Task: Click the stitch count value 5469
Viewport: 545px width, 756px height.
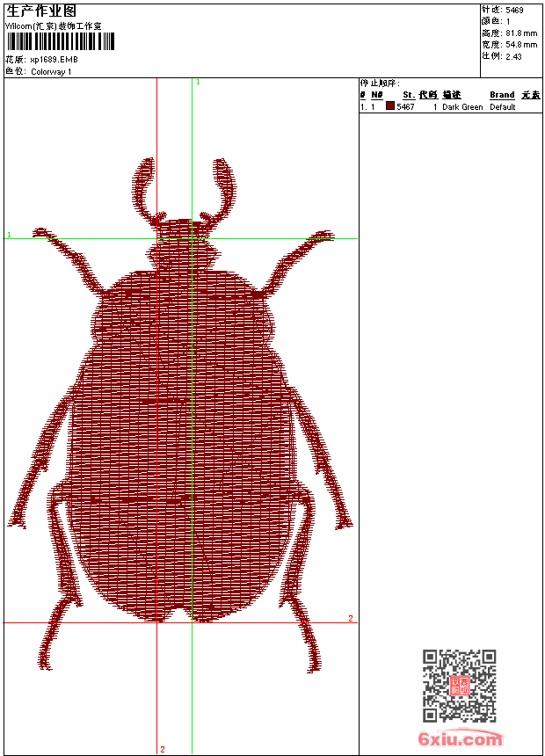Action: pos(515,11)
